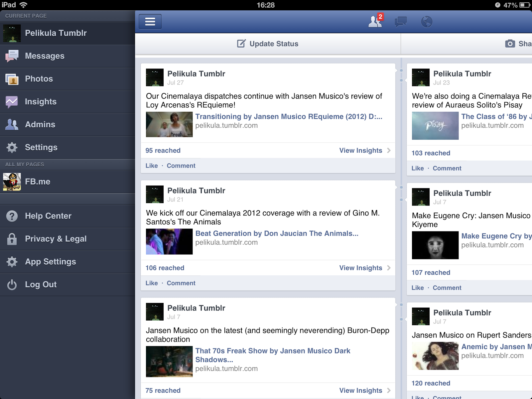Image resolution: width=532 pixels, height=399 pixels.
Task: Open the Pisay article thumbnail
Action: [435, 126]
